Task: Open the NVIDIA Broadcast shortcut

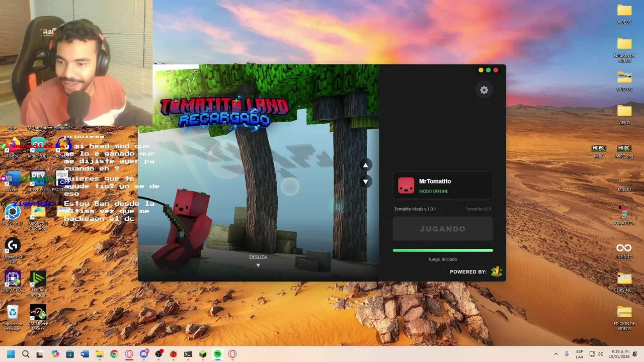Action: coord(38,284)
